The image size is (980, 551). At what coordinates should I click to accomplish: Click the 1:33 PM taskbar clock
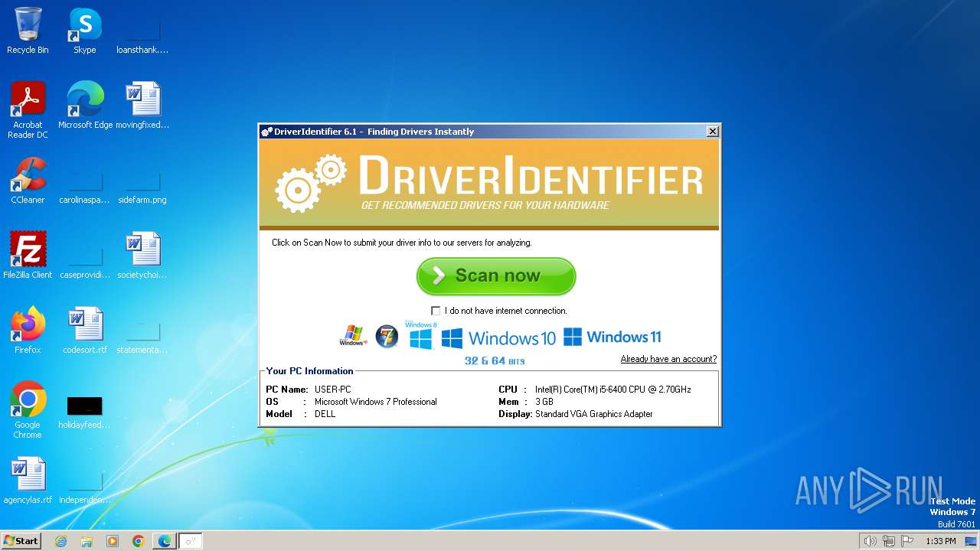click(941, 541)
